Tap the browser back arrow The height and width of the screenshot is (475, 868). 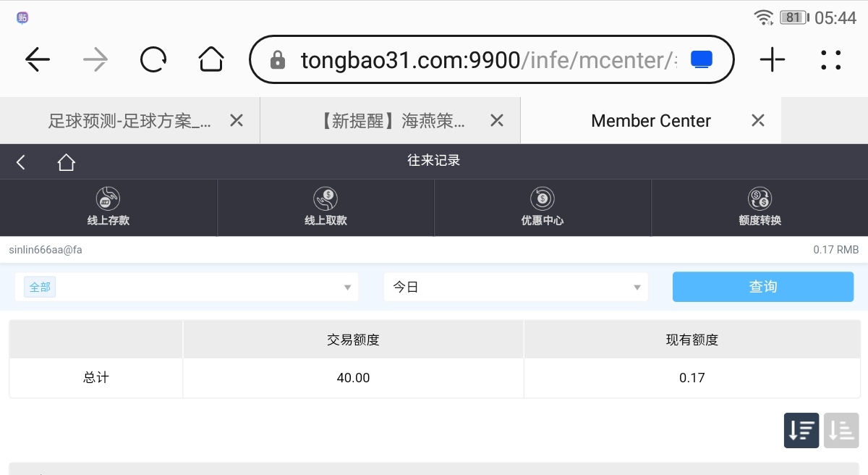click(x=38, y=59)
